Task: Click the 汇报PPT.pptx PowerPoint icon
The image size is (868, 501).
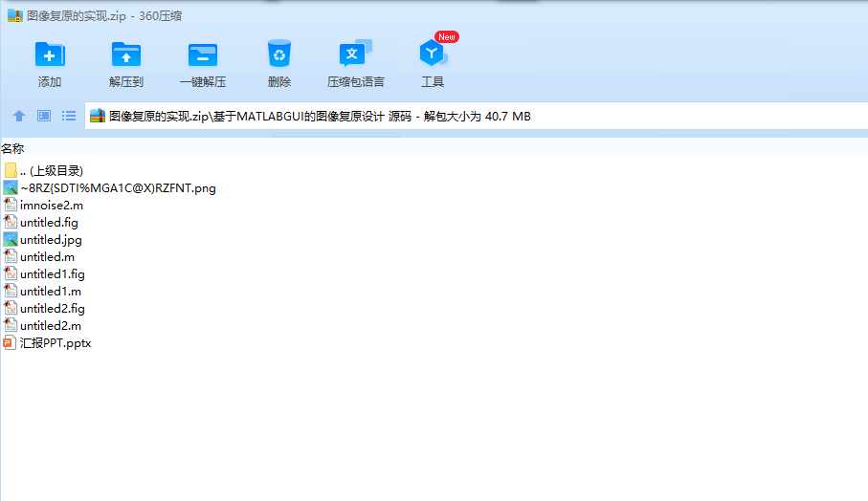Action: tap(10, 342)
